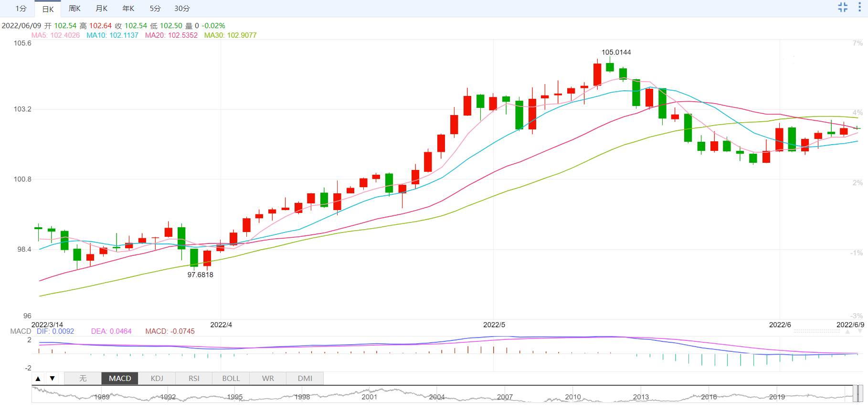Click the MA5: 102.4026 legend label
The height and width of the screenshot is (412, 868).
pyautogui.click(x=55, y=35)
